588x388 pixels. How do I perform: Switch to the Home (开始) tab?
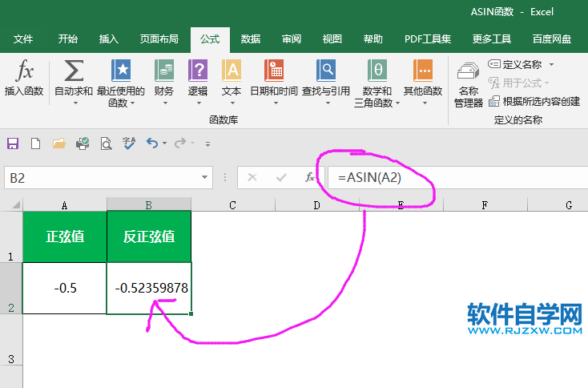pos(68,39)
